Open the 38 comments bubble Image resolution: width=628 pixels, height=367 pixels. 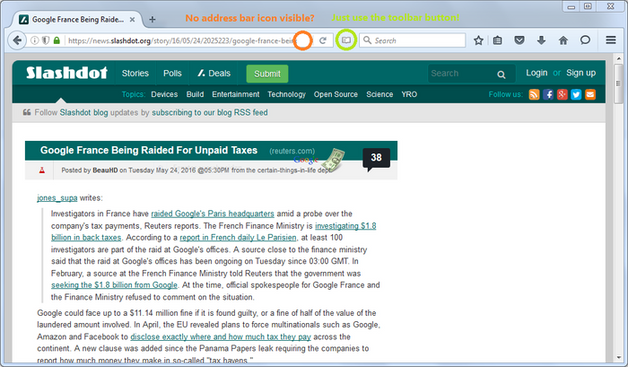[x=376, y=158]
